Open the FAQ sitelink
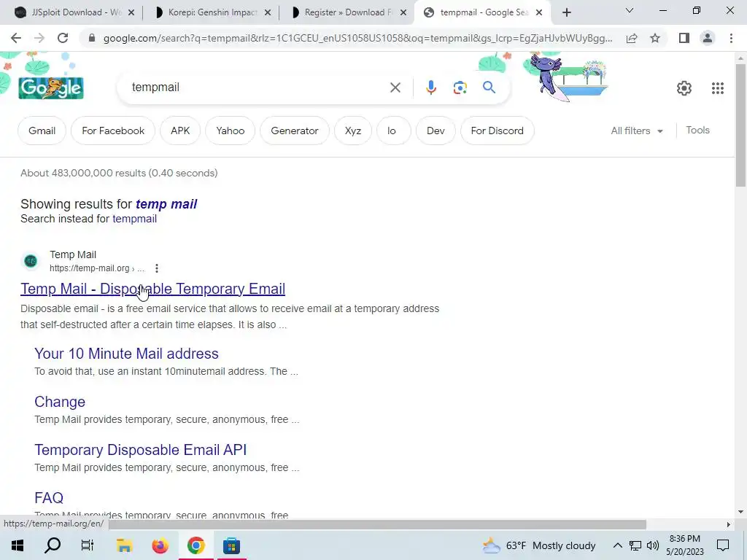Screen dimensions: 747x560 click(x=49, y=497)
